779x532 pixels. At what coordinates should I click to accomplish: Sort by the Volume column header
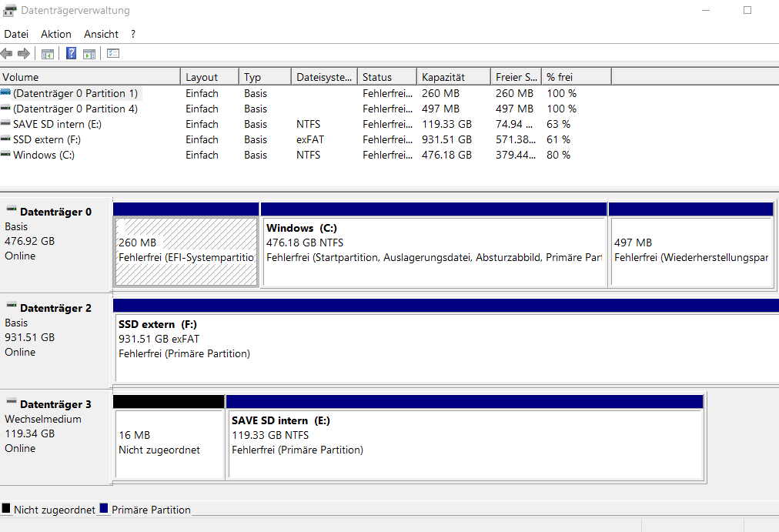pos(90,77)
